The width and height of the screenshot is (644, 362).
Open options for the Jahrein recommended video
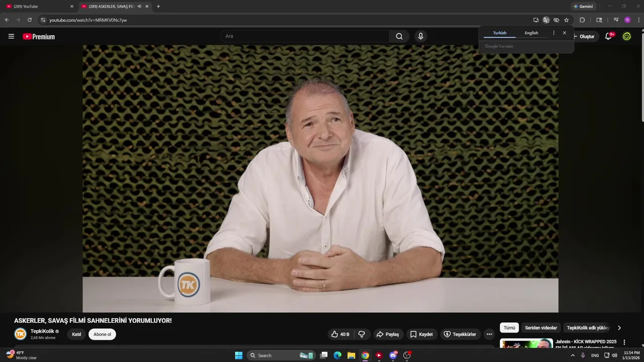click(624, 342)
